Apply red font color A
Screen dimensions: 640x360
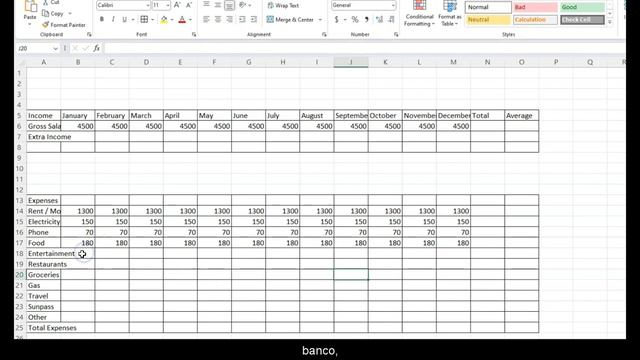pyautogui.click(x=182, y=19)
